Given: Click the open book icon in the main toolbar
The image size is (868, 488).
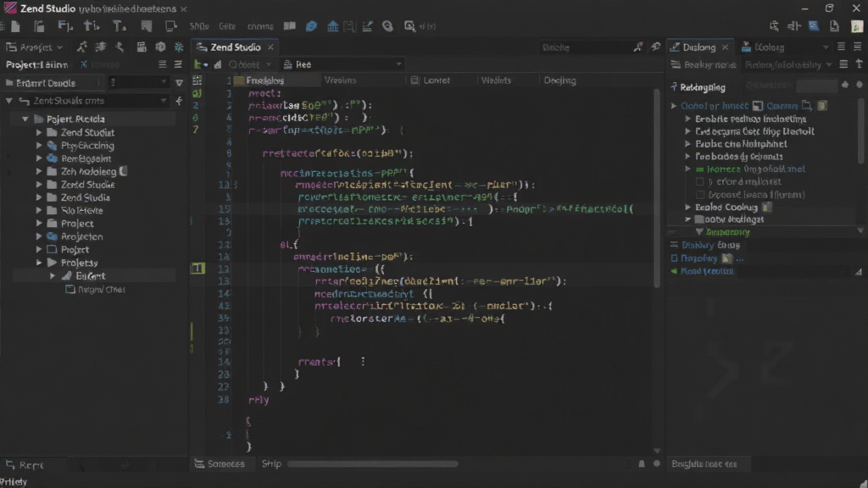Looking at the screenshot, I should (x=290, y=26).
